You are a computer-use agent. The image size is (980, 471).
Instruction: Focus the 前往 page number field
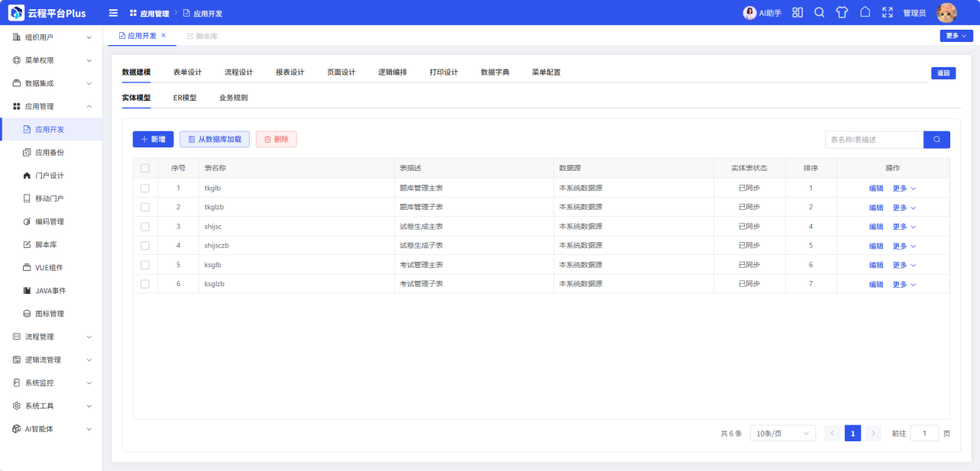click(x=925, y=434)
